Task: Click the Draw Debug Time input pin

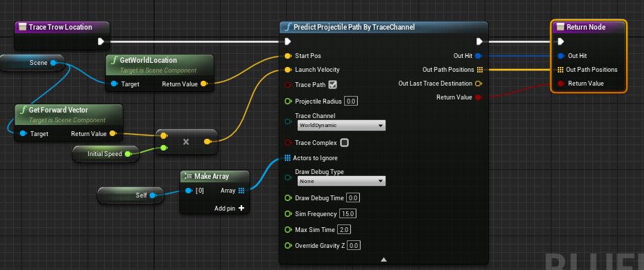Action: (x=288, y=198)
